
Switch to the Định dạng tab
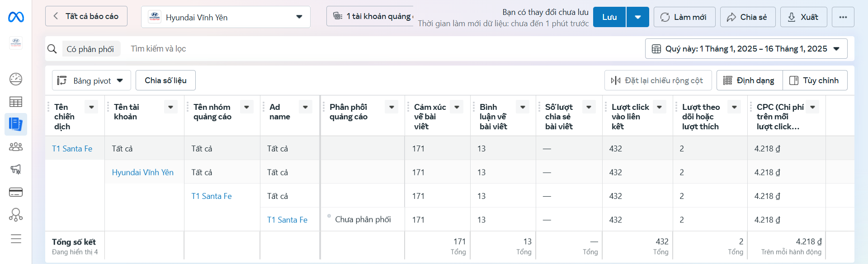(750, 80)
